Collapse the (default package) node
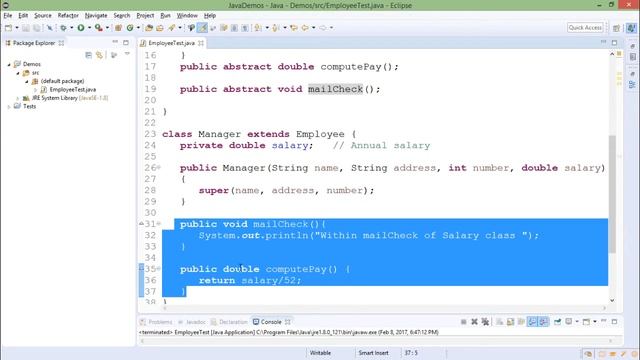The height and width of the screenshot is (360, 640). click(27, 81)
